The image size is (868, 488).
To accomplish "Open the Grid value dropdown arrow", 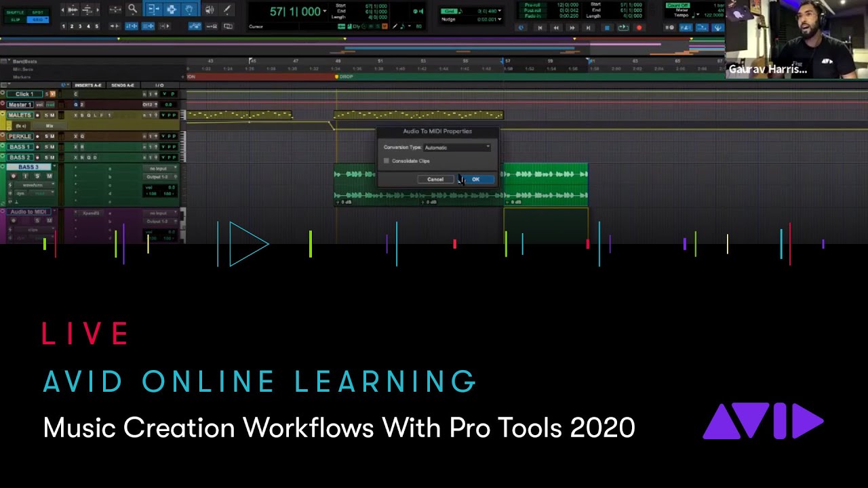I will point(500,11).
